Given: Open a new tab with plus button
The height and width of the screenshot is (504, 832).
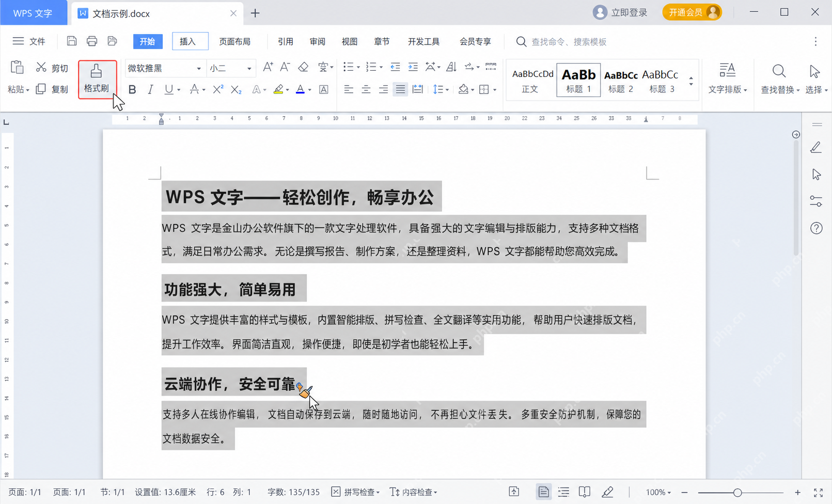Looking at the screenshot, I should [255, 13].
